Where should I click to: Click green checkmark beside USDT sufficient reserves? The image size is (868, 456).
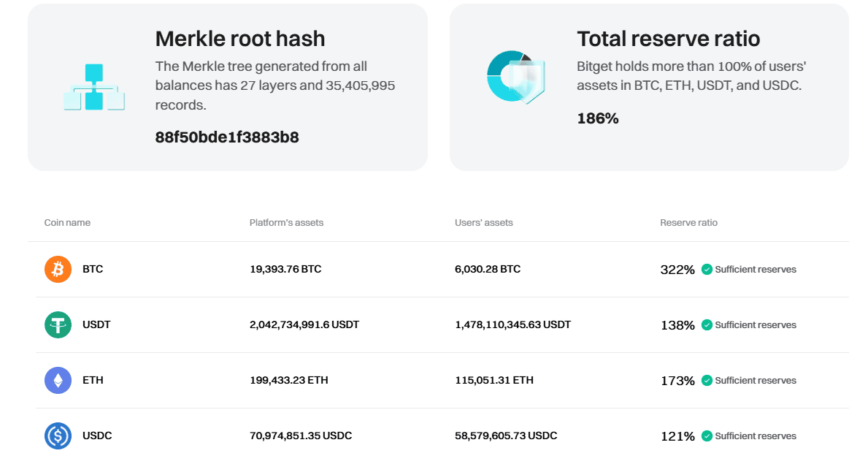coord(707,325)
